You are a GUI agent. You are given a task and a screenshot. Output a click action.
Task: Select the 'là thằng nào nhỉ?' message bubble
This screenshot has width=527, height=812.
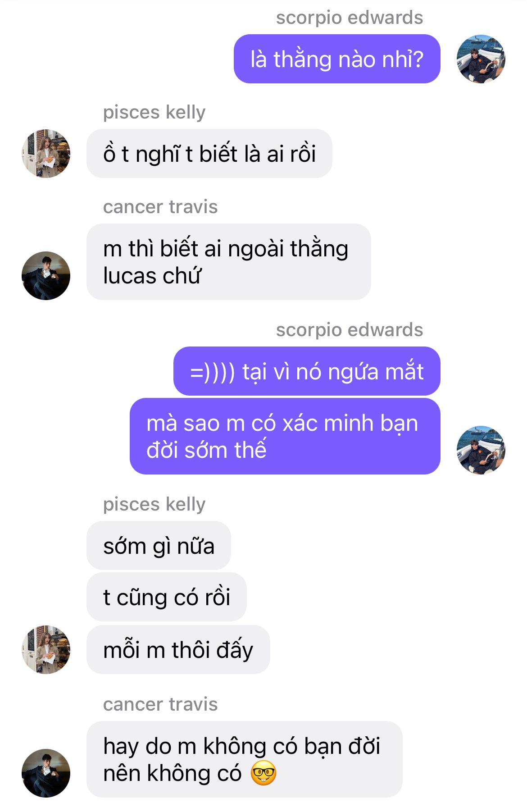337,59
